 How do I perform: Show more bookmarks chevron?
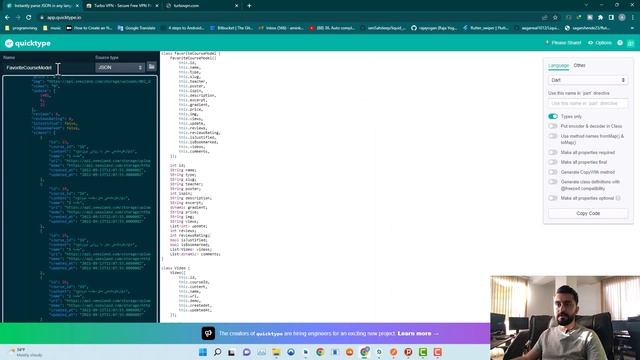pyautogui.click(x=632, y=28)
